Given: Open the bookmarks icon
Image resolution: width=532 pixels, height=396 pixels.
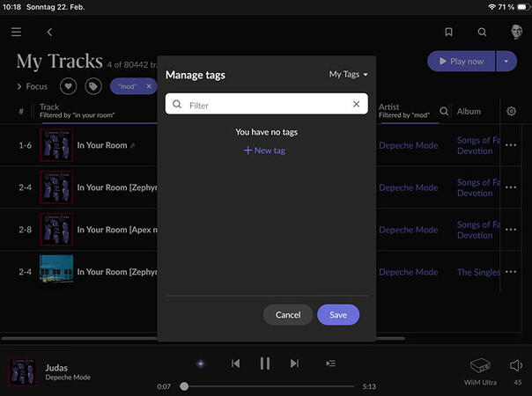Looking at the screenshot, I should click(448, 32).
